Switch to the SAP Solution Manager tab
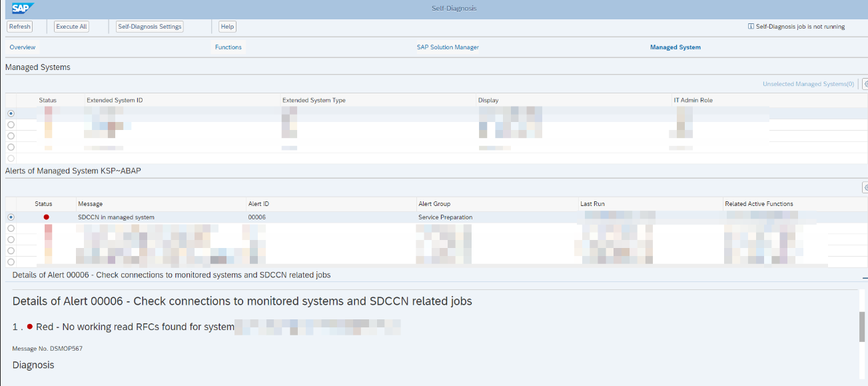Image resolution: width=868 pixels, height=386 pixels. 448,47
